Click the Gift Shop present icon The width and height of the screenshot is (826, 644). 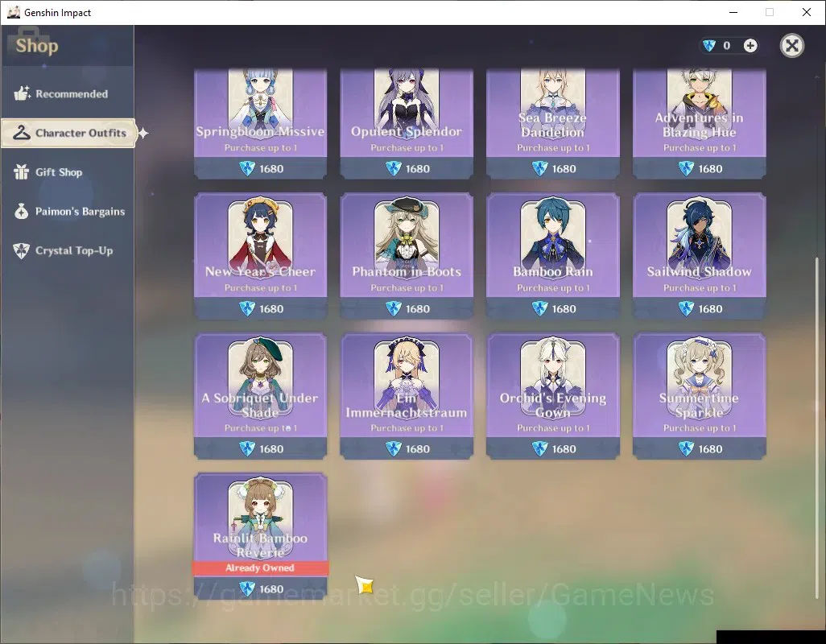[21, 171]
